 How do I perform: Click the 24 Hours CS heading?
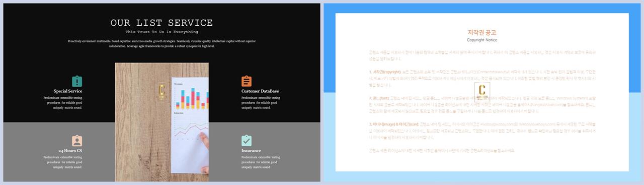click(x=70, y=151)
